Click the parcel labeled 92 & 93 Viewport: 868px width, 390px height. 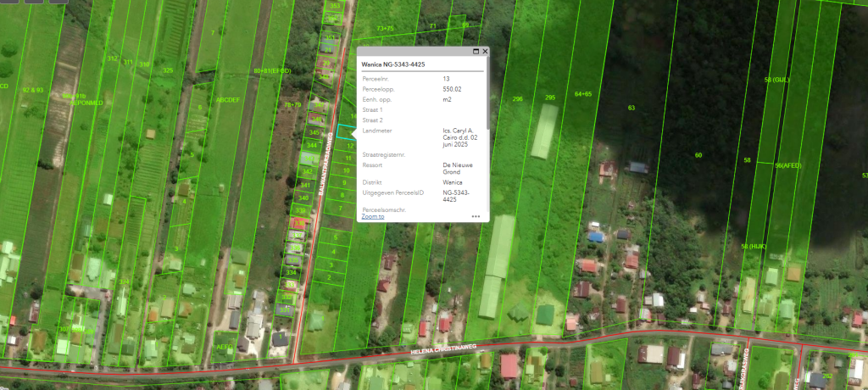tap(32, 89)
